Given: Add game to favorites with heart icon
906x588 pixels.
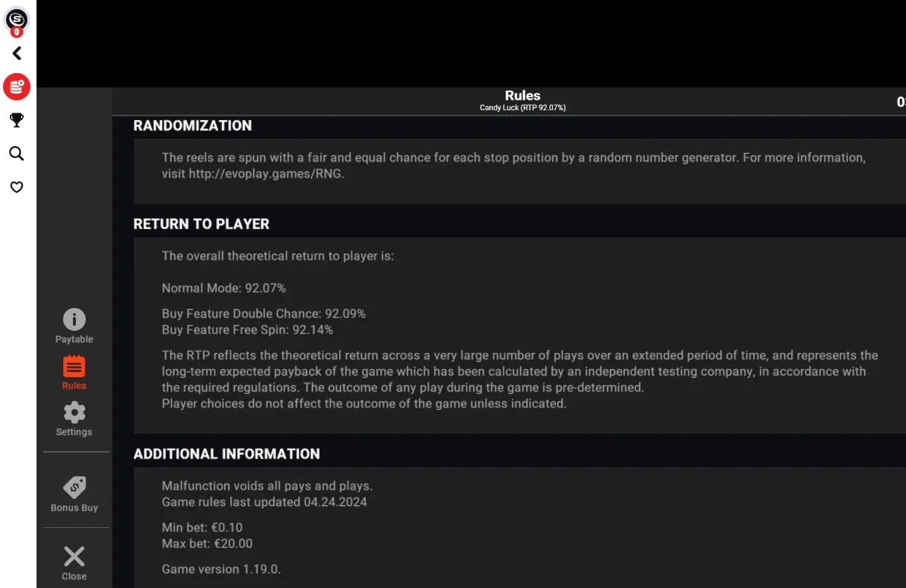Looking at the screenshot, I should click(17, 187).
